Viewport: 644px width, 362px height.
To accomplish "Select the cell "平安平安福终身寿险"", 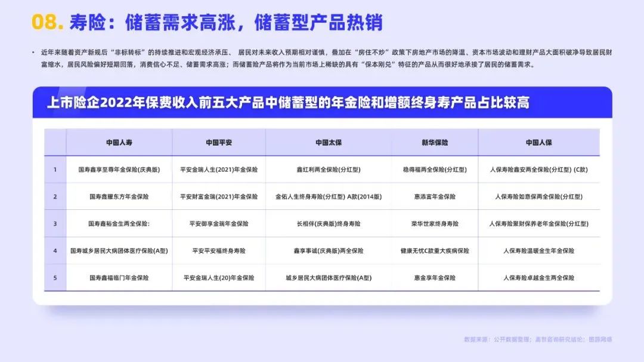I will tap(219, 250).
